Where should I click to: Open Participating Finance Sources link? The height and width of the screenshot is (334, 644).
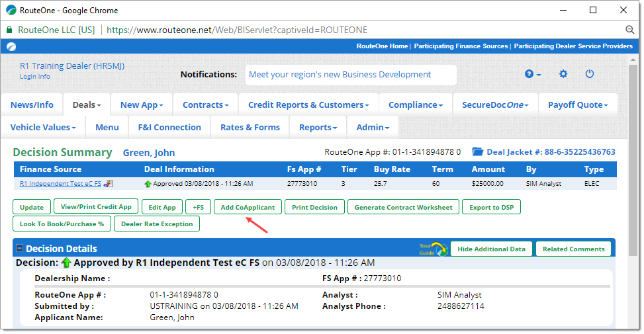click(x=461, y=46)
